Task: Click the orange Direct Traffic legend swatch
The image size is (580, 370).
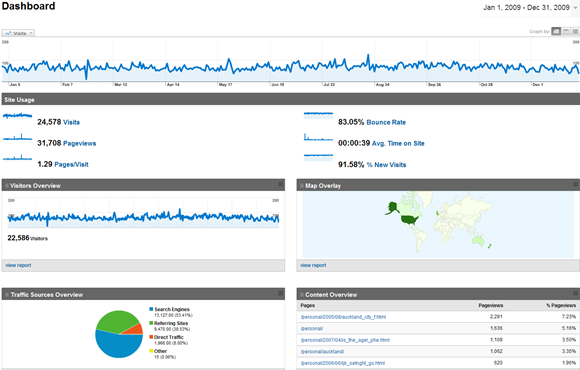Action: pyautogui.click(x=151, y=337)
